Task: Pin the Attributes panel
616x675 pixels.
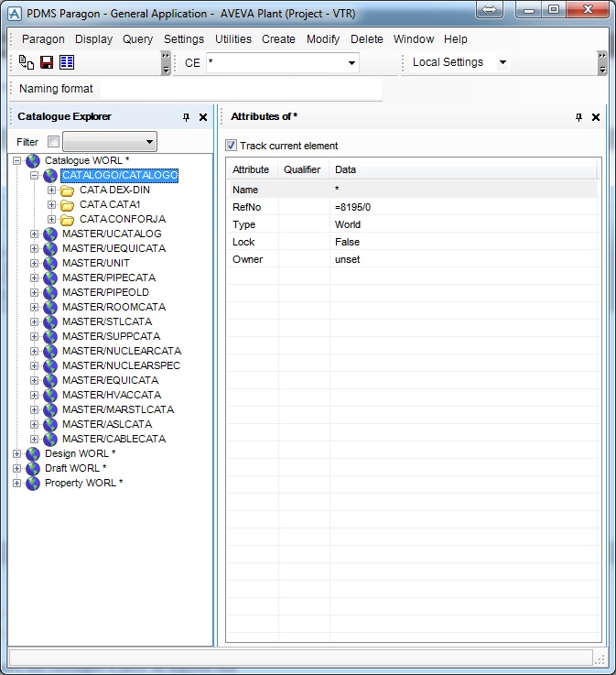Action: click(x=578, y=117)
